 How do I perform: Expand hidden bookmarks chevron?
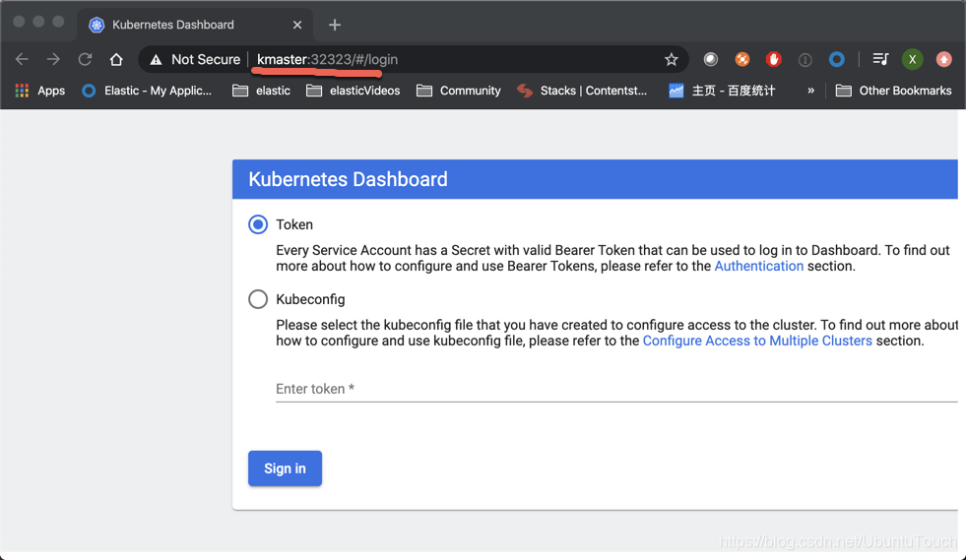(x=810, y=91)
